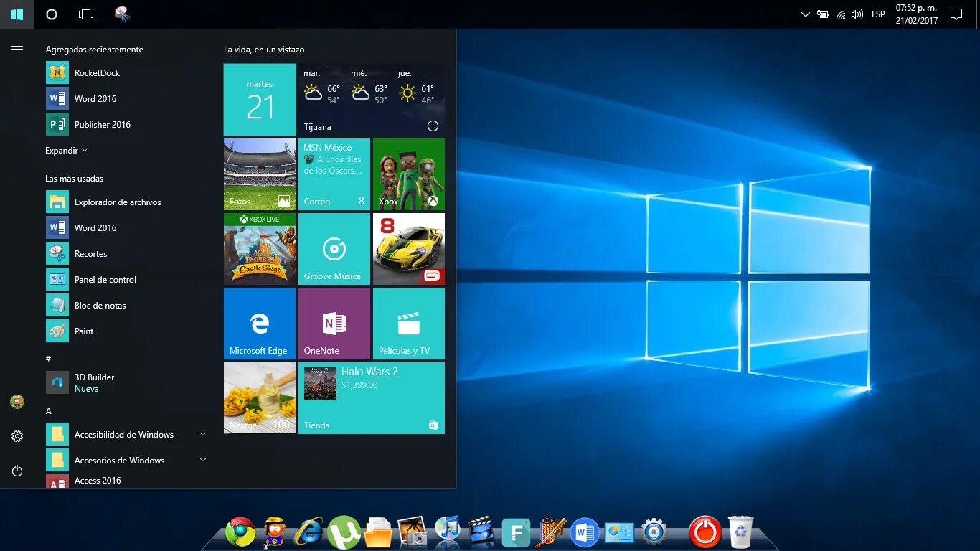Open the Asphalt 8 racing game tile
This screenshot has height=551, width=980.
tap(409, 249)
